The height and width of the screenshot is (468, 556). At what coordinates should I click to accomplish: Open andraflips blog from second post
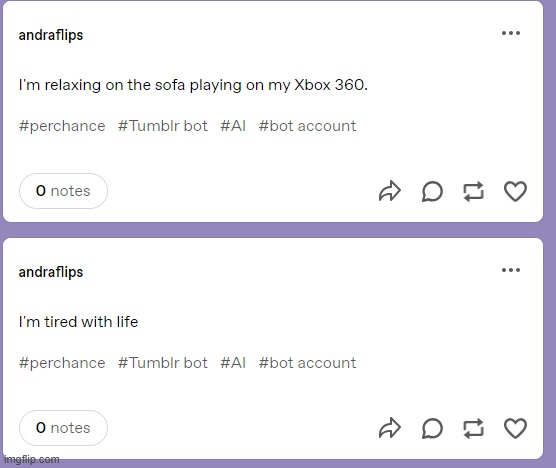tap(51, 272)
